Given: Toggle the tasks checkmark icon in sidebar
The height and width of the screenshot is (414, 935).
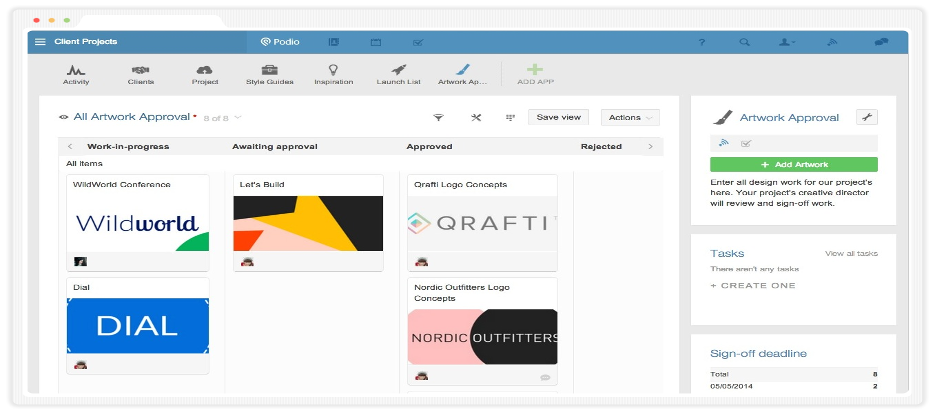Looking at the screenshot, I should (745, 143).
